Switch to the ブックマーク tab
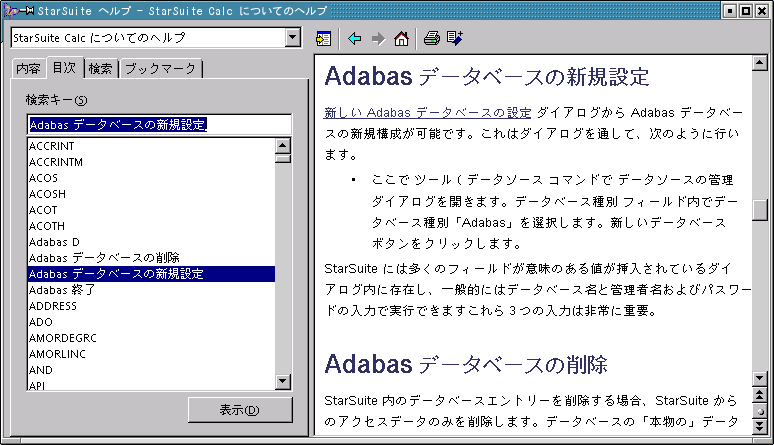Screen dimensions: 774x445 (160, 69)
